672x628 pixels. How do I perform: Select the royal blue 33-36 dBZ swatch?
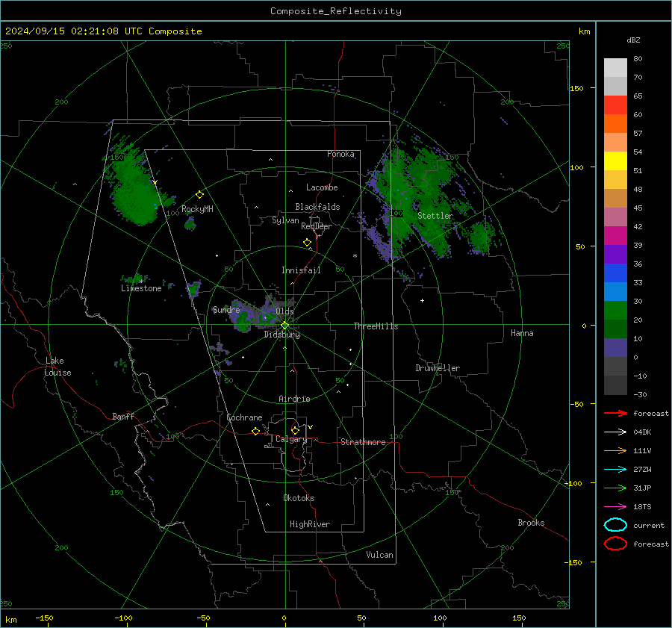tap(615, 273)
